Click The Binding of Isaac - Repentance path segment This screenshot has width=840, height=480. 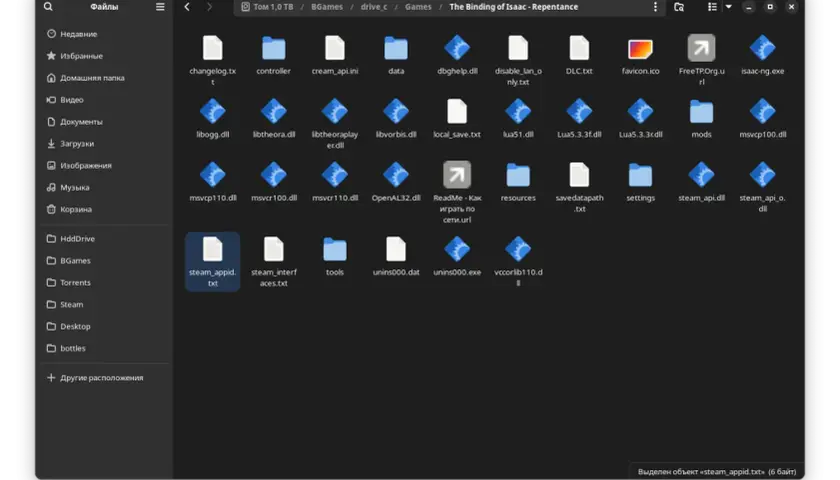pyautogui.click(x=513, y=7)
